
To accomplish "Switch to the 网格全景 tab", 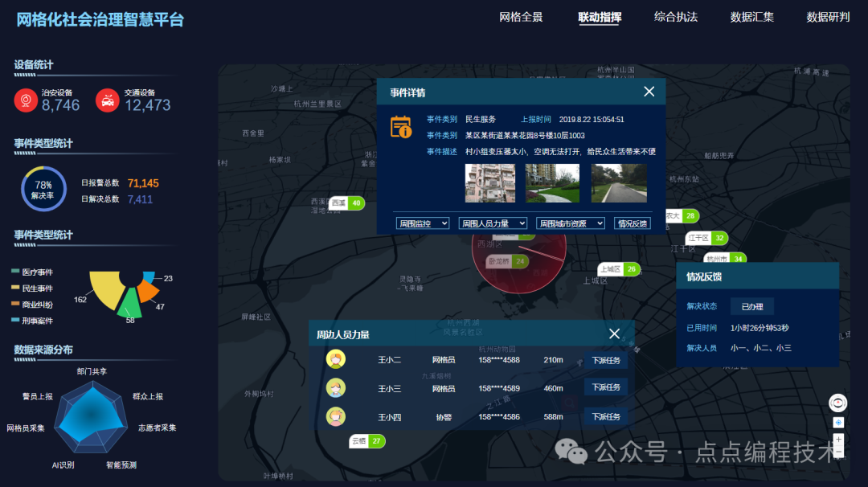I will (521, 17).
